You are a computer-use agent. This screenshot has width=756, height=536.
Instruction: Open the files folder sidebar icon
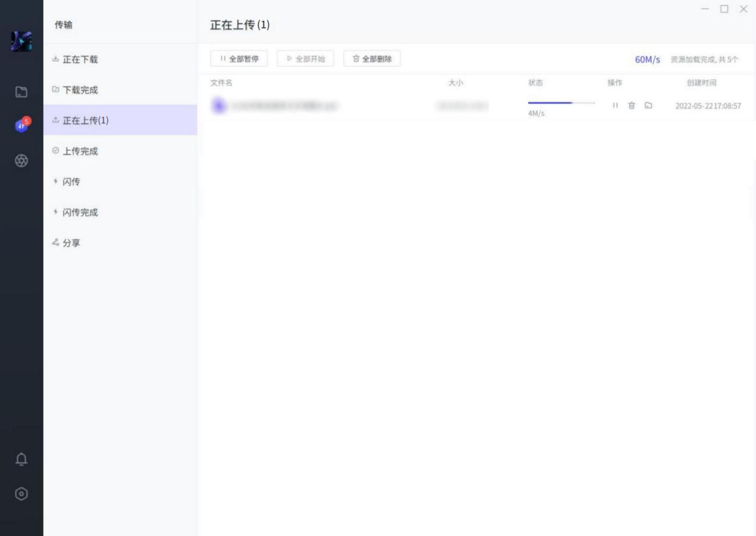[x=21, y=92]
